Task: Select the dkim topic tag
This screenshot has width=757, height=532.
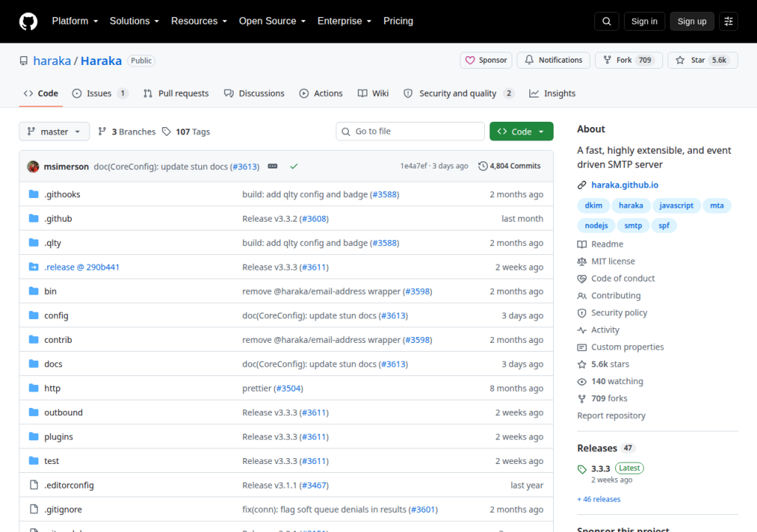Action: pyautogui.click(x=594, y=205)
